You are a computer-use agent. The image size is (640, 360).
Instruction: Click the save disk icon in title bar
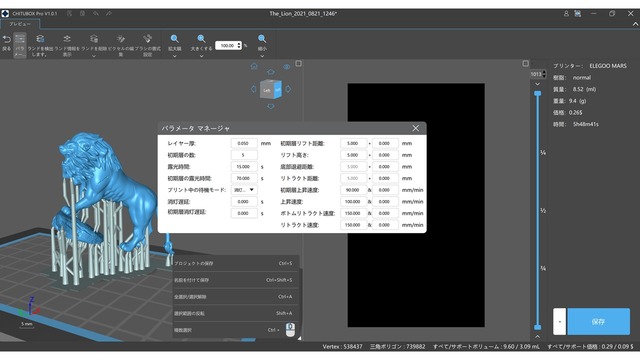82,13
